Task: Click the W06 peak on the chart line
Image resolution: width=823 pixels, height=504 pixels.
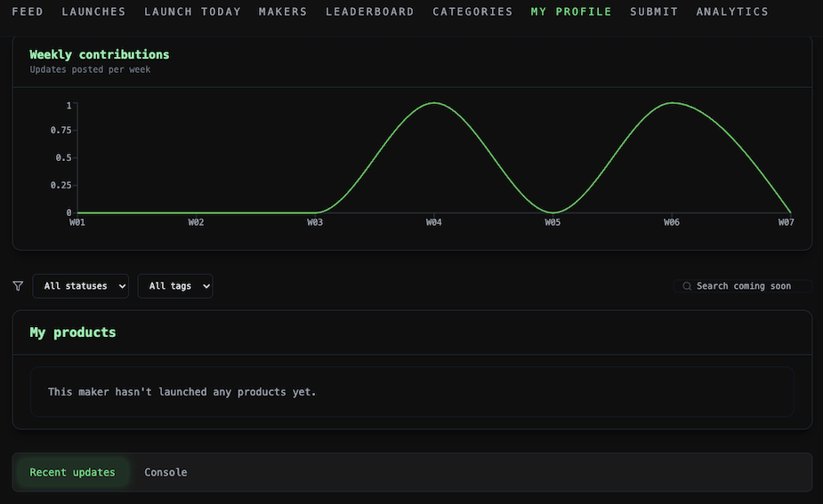Action: 672,103
